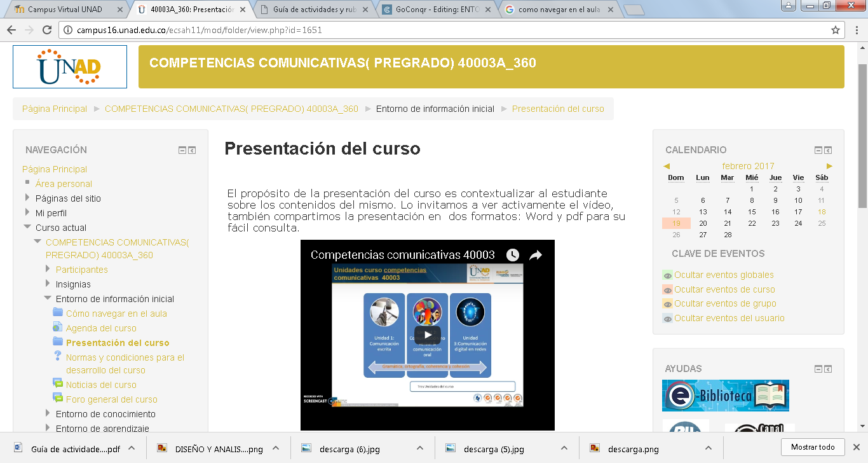868x463 pixels.
Task: Open the Agenda del curso link
Action: click(x=101, y=328)
